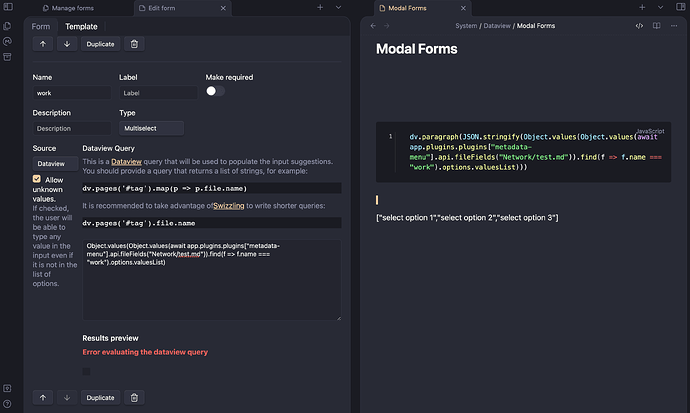Viewport: 690px width, 413px height.
Task: Close the Modal Forms tab
Action: pyautogui.click(x=463, y=8)
